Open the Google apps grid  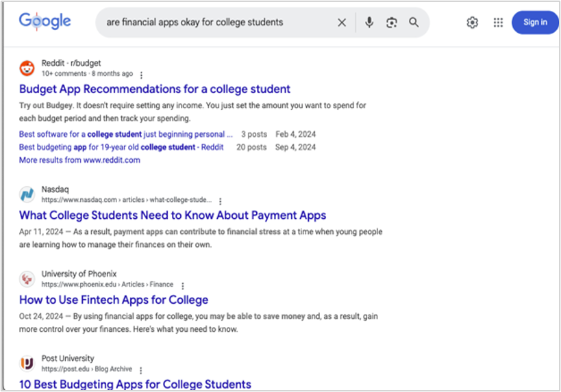[498, 23]
